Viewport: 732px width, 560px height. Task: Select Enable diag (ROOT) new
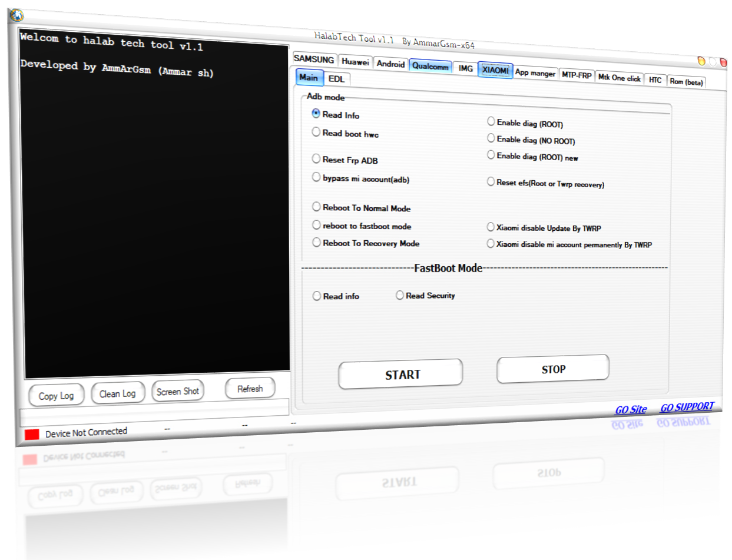[x=533, y=157]
